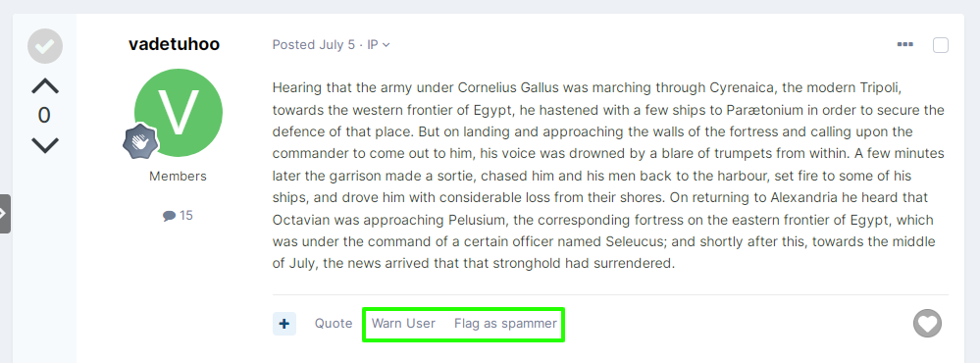This screenshot has width=980, height=363.
Task: Upvote the post with up arrow
Action: [45, 86]
